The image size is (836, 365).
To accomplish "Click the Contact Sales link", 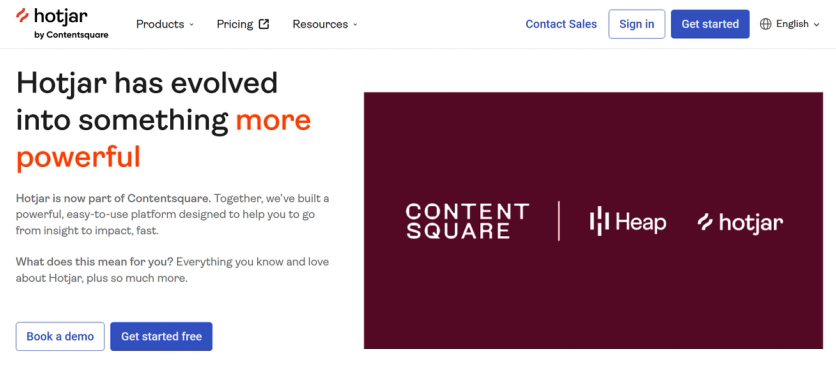I will (x=561, y=24).
